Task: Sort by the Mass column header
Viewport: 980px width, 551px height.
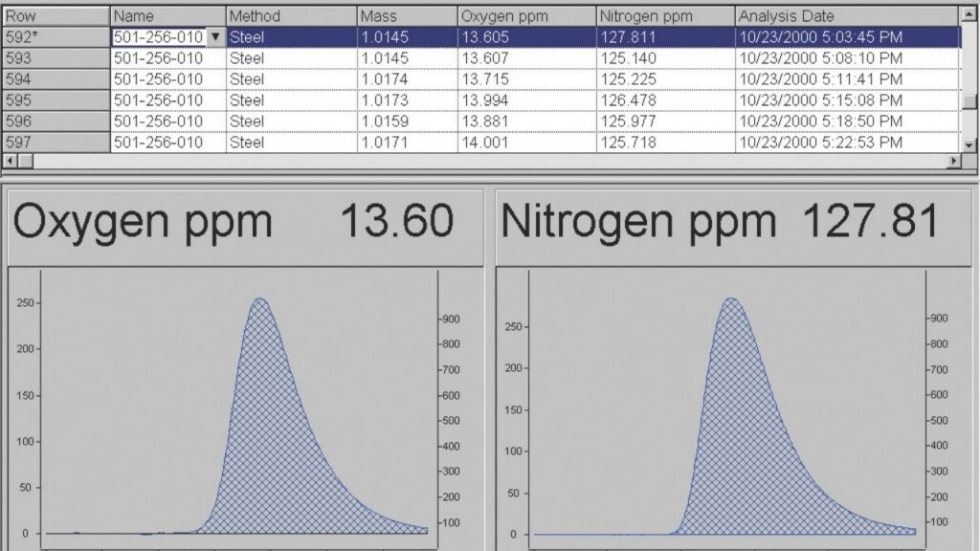Action: (408, 16)
